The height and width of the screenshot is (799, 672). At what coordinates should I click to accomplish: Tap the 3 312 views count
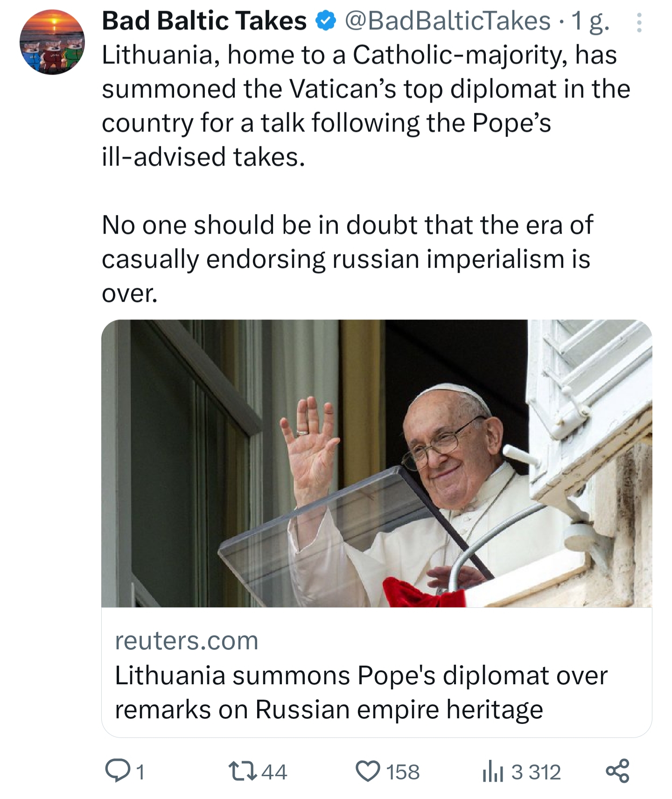(x=536, y=772)
